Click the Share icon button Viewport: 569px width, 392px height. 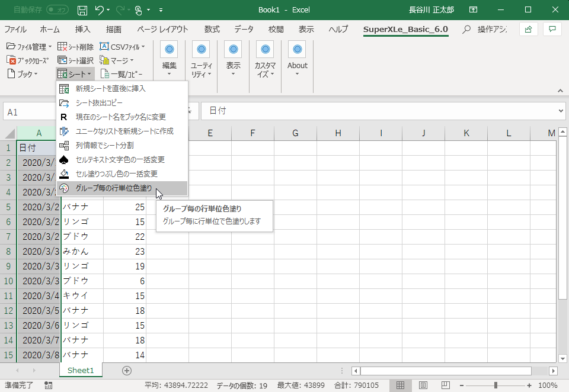pyautogui.click(x=528, y=30)
